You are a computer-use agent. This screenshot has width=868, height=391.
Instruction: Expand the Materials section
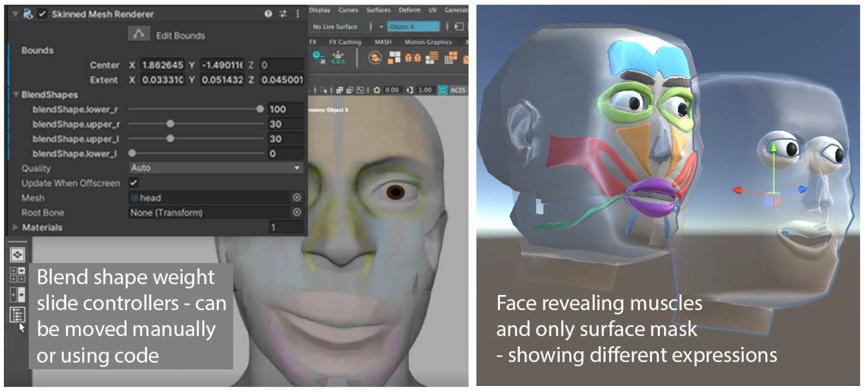click(15, 227)
